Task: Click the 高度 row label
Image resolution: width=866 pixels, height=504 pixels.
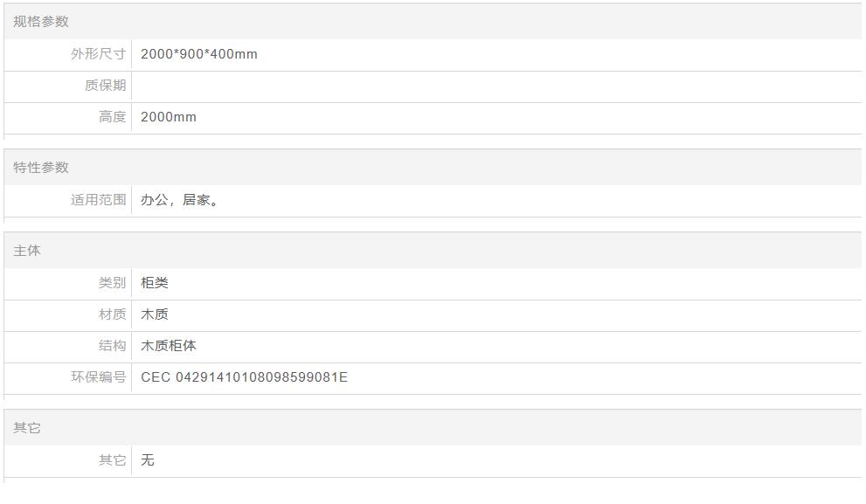Action: (112, 117)
